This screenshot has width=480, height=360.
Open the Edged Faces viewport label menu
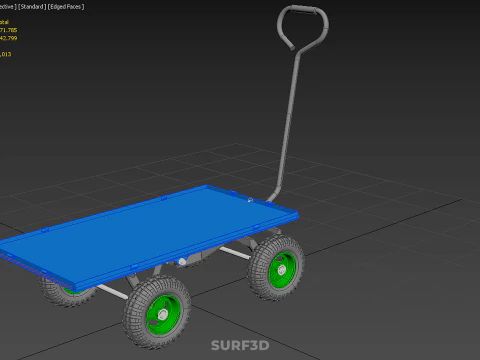66,6
